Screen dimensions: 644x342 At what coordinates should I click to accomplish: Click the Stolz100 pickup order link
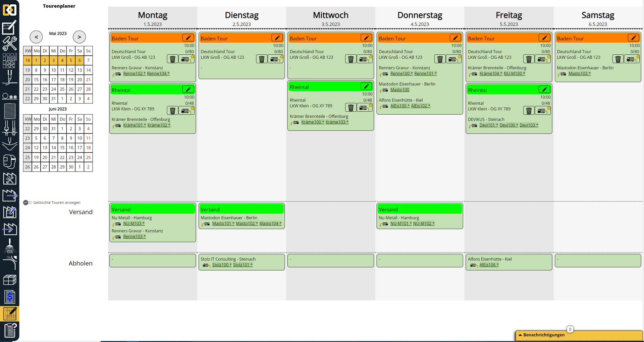pos(220,265)
